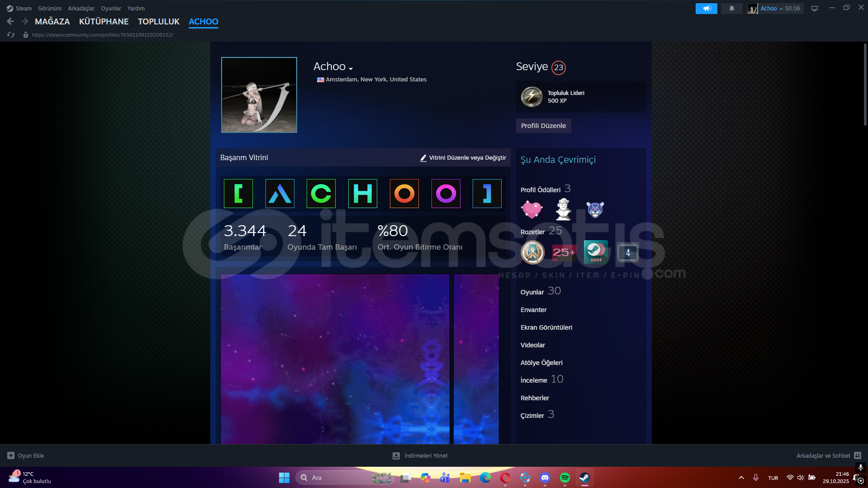868x488 pixels.
Task: Open İndirmeleri Yönet downloads manager
Action: click(x=420, y=455)
